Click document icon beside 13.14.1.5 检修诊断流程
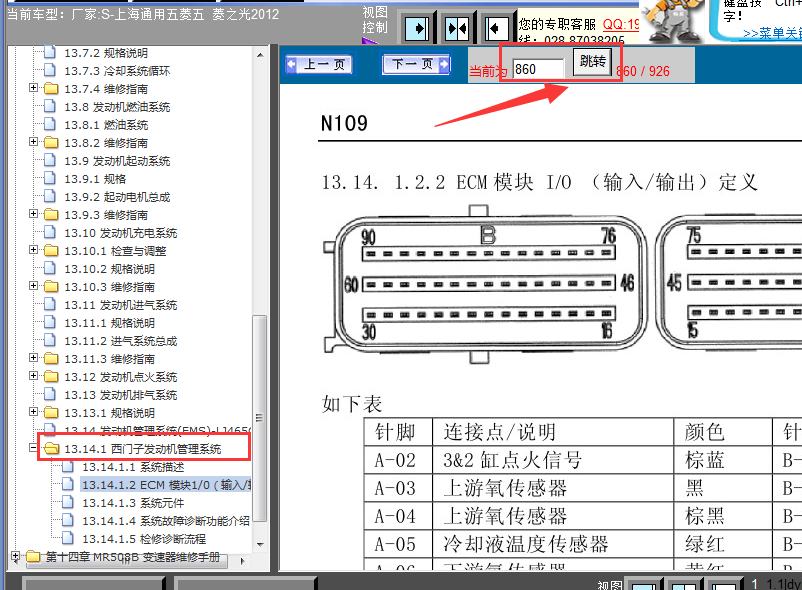 (x=68, y=538)
